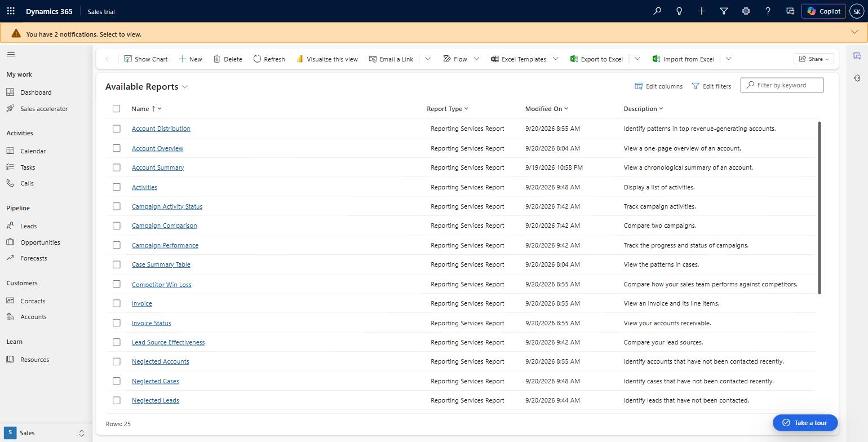Screen dimensions: 868x442
Task: Open the Share dropdown button
Action: coord(814,59)
